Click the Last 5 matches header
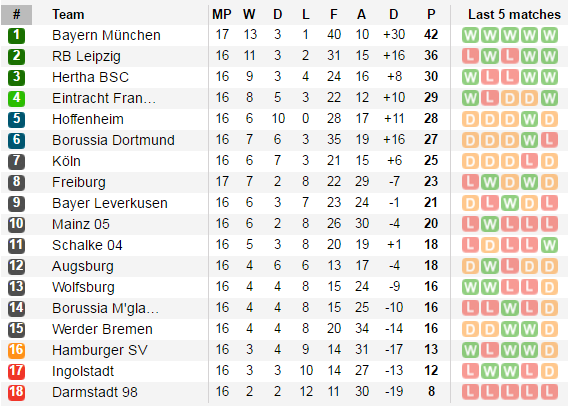568x406 pixels. click(514, 15)
